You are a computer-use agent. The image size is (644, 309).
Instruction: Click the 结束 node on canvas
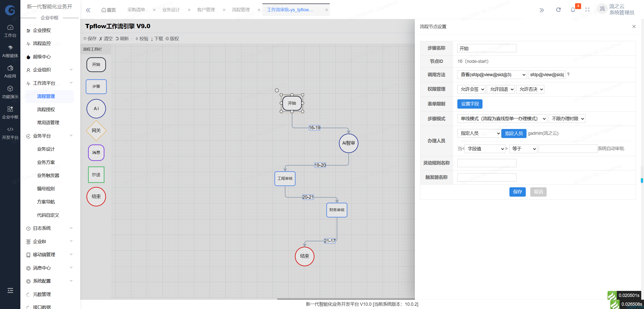tap(304, 256)
